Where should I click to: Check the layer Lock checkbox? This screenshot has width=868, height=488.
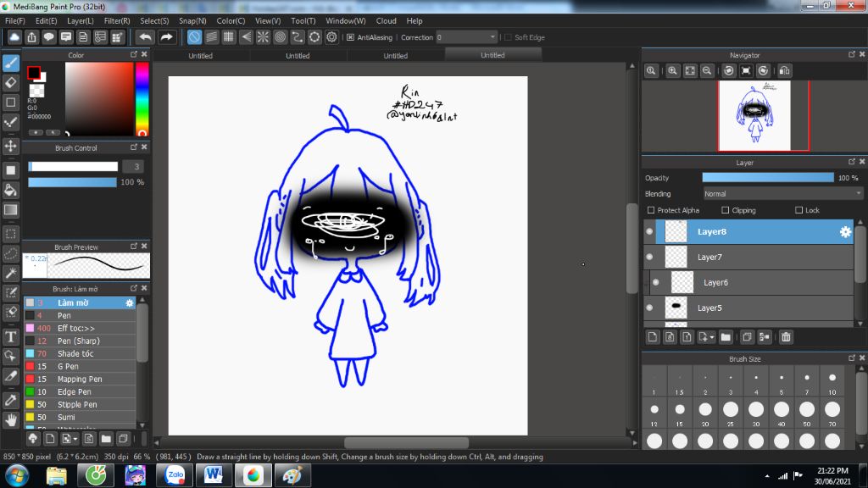[798, 210]
